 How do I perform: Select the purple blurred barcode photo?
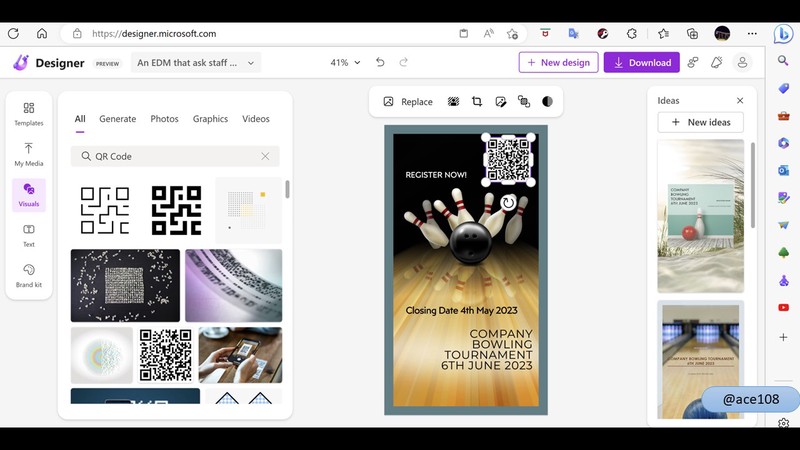click(x=234, y=286)
